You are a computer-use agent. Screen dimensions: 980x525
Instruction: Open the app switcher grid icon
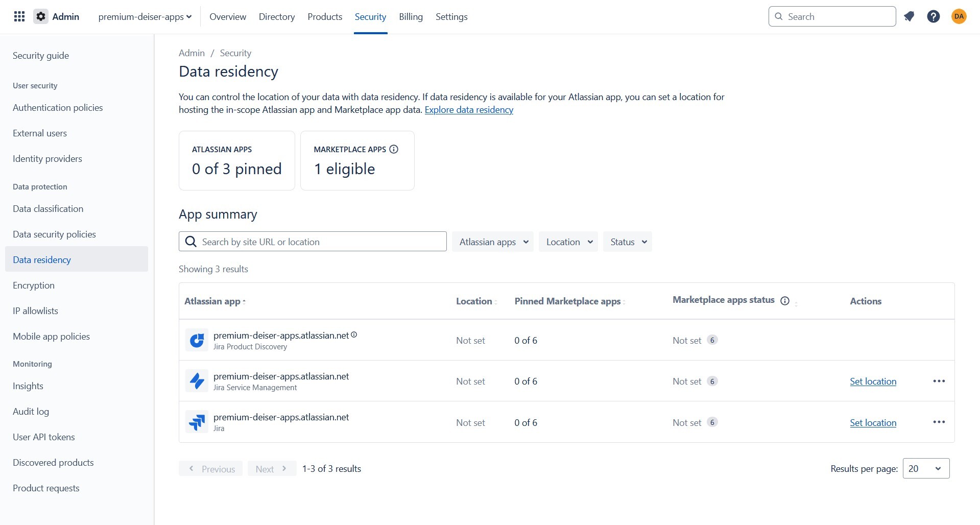point(19,16)
